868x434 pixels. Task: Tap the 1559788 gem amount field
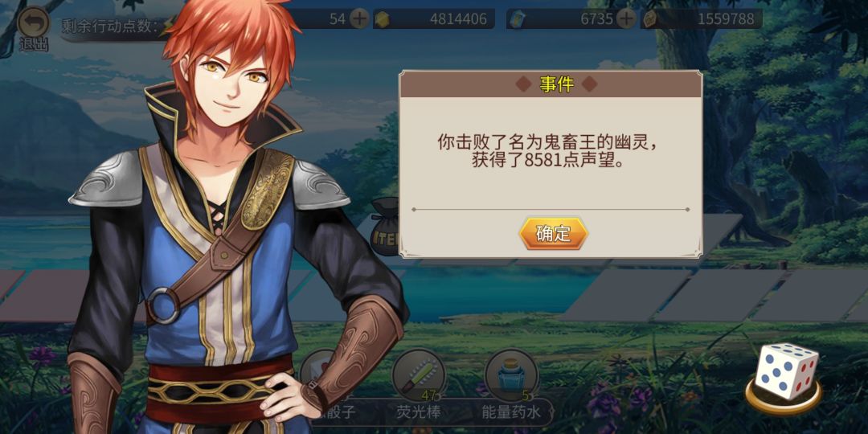[x=701, y=19]
